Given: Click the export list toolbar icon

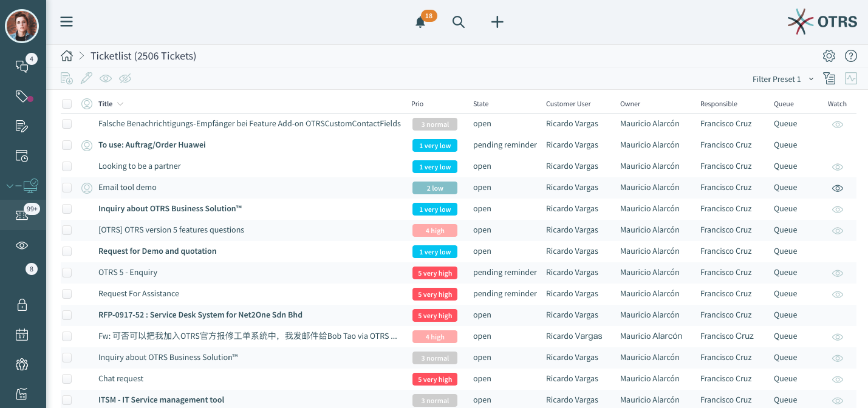Looking at the screenshot, I should pyautogui.click(x=67, y=78).
